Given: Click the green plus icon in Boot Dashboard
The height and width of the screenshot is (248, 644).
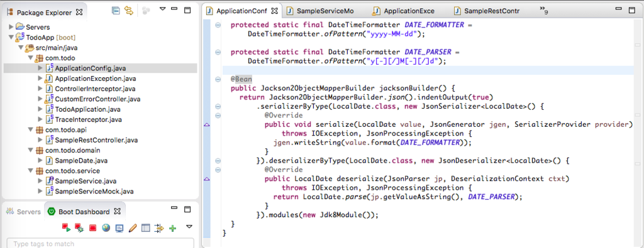Looking at the screenshot, I should [172, 229].
